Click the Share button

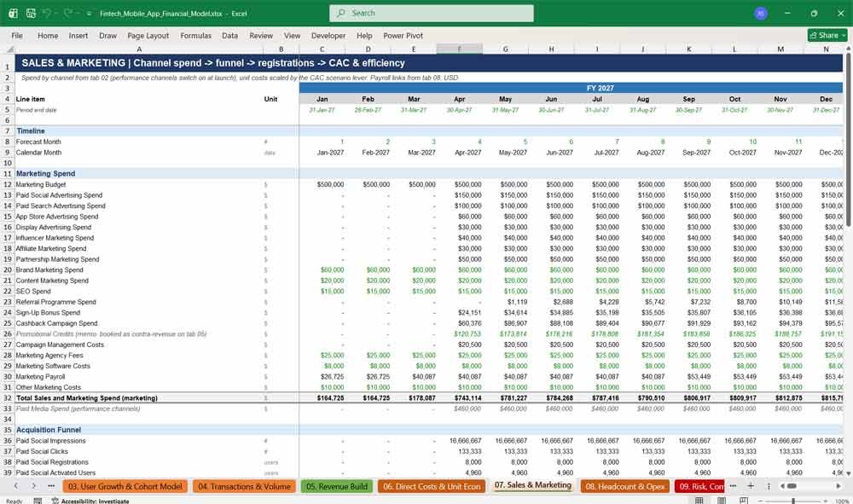pyautogui.click(x=827, y=35)
